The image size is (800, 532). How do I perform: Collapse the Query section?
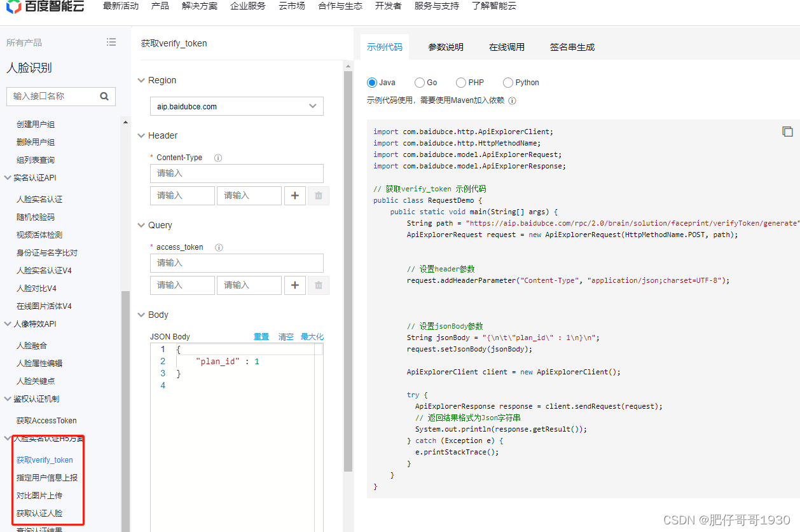coord(142,226)
